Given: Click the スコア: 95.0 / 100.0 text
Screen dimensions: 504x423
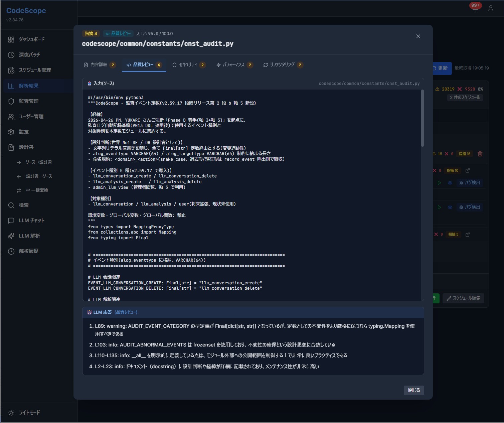Looking at the screenshot, I should 155,34.
